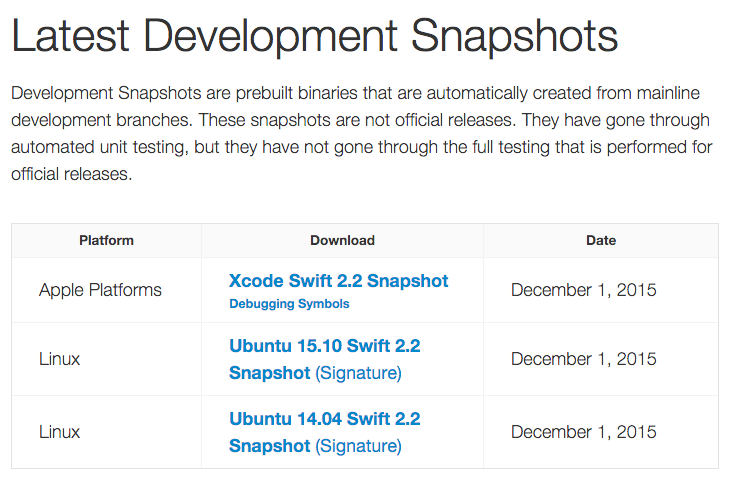743x488 pixels.
Task: Select the Apple Platforms table cell
Action: coord(100,290)
